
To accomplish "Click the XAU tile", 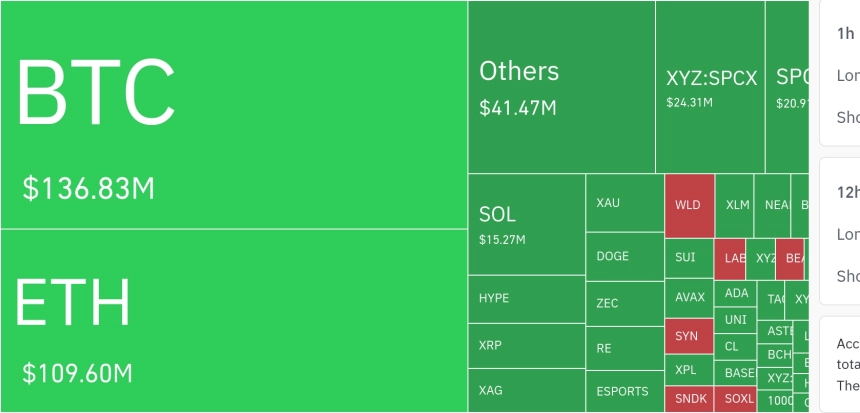I will click(625, 203).
